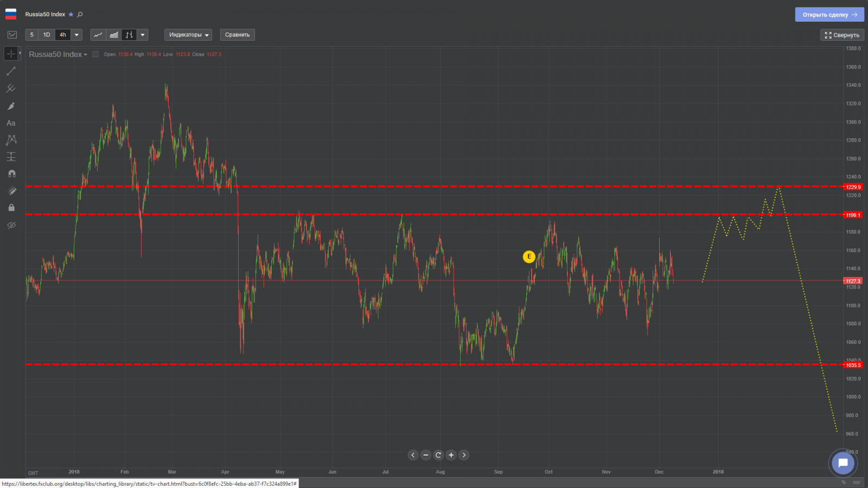The height and width of the screenshot is (488, 868).
Task: Activate the Aa text annotation tool
Action: 11,123
